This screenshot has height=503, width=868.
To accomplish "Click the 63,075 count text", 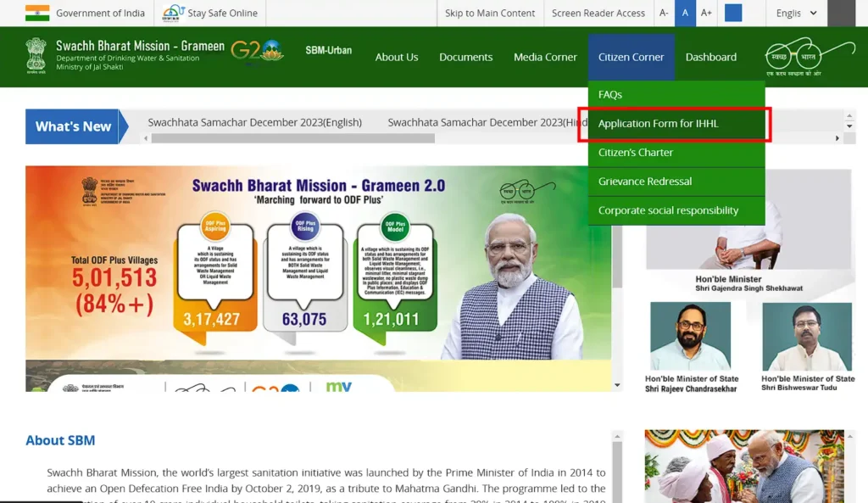I will (304, 319).
